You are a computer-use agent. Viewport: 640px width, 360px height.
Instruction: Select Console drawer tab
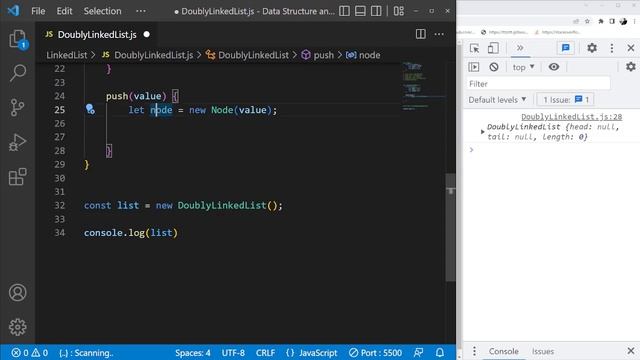coord(504,351)
